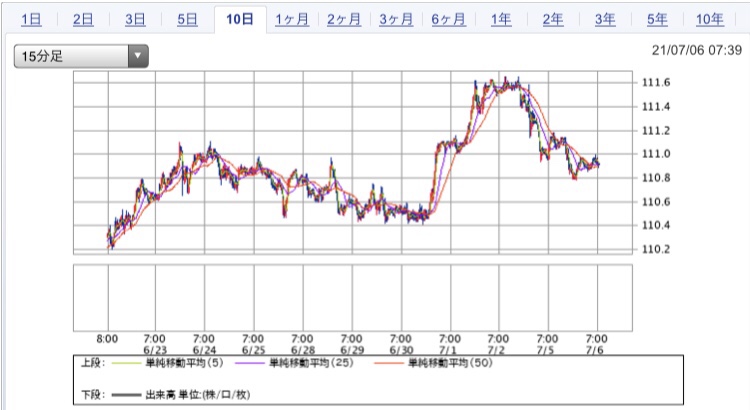Click the 出来高 volume legend entry
The height and width of the screenshot is (410, 750).
click(x=198, y=395)
